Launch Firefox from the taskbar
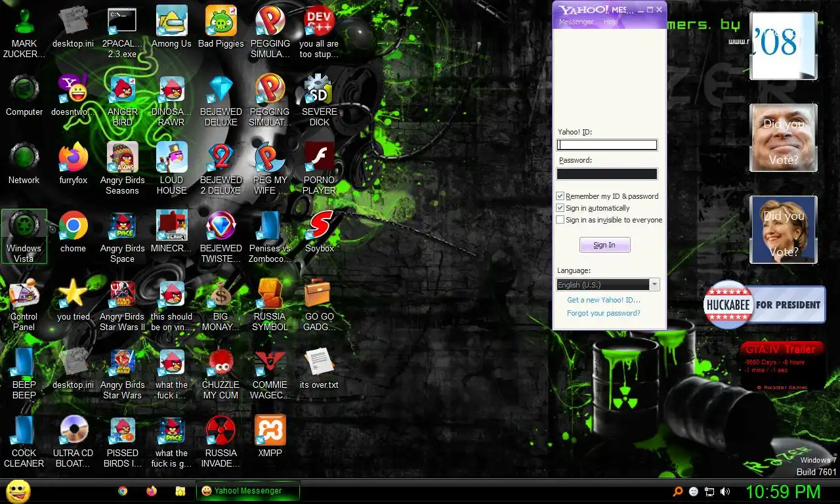840x504 pixels. [152, 491]
